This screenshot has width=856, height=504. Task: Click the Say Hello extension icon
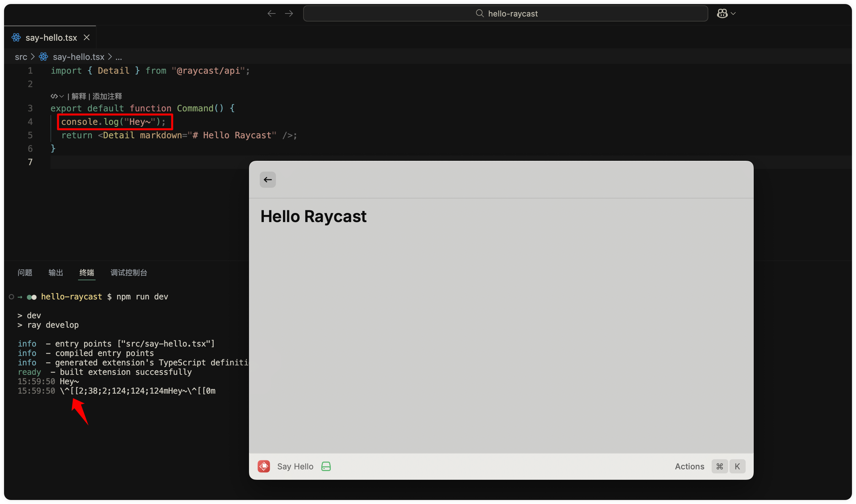[x=263, y=466]
